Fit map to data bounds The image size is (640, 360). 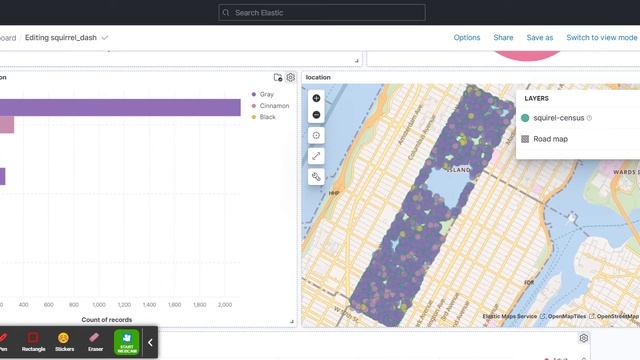[316, 136]
